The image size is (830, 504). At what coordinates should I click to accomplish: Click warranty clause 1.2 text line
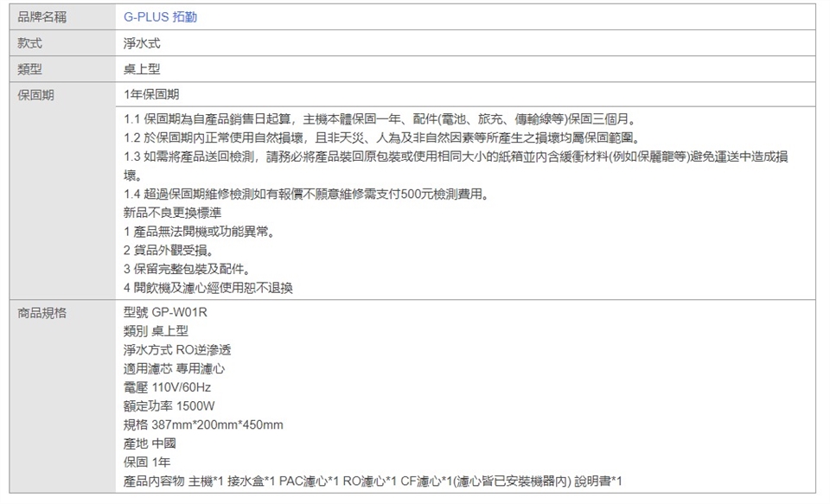tap(386, 138)
